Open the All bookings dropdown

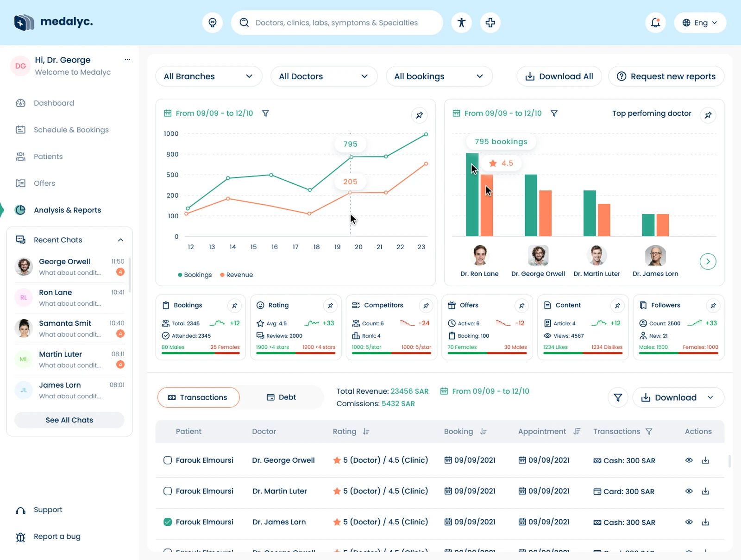point(439,76)
